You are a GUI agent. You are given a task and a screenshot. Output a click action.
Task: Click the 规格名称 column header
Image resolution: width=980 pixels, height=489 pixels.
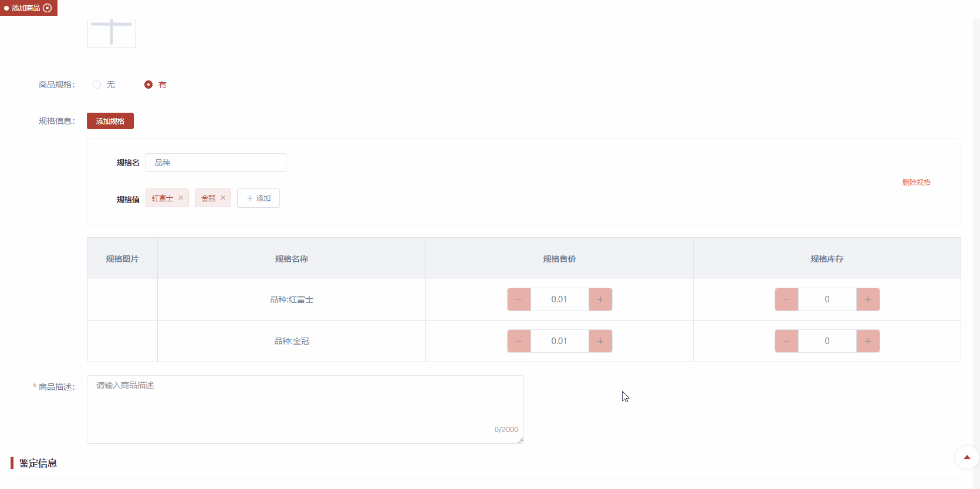coord(292,259)
